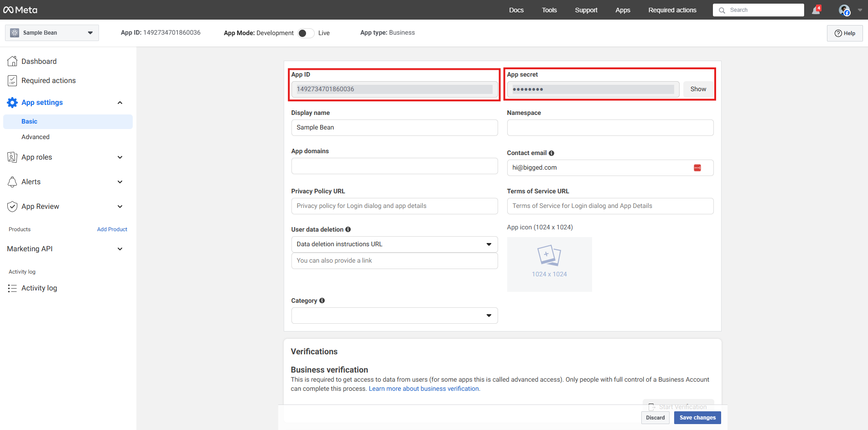Screen dimensions: 868x430
Task: Click the App domains field
Action: pos(395,166)
